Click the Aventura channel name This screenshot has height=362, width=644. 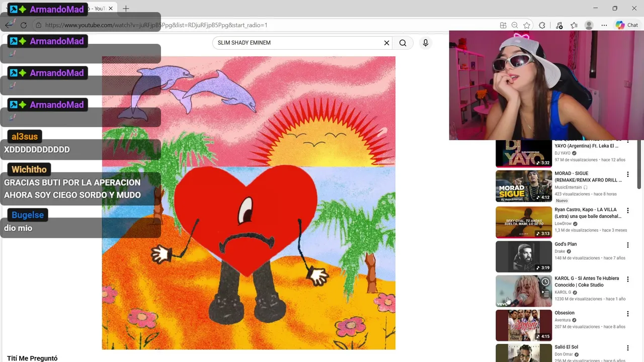pyautogui.click(x=562, y=320)
